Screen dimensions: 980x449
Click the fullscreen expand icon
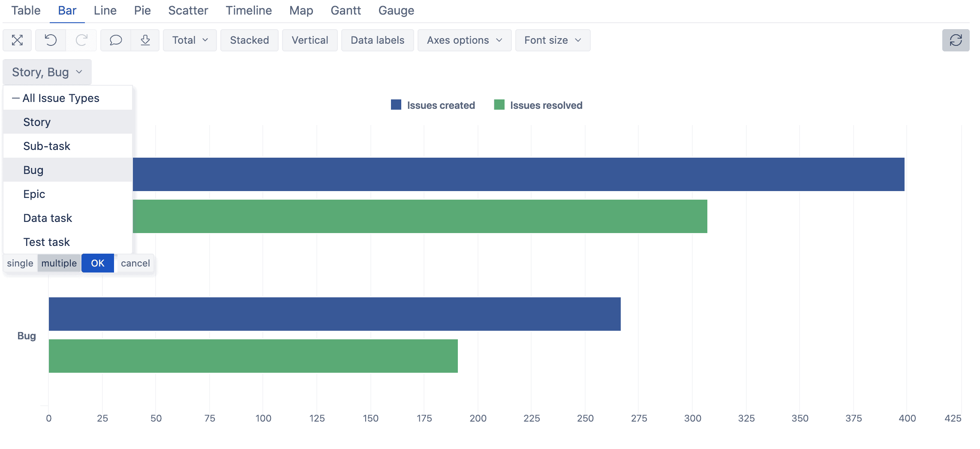[17, 40]
